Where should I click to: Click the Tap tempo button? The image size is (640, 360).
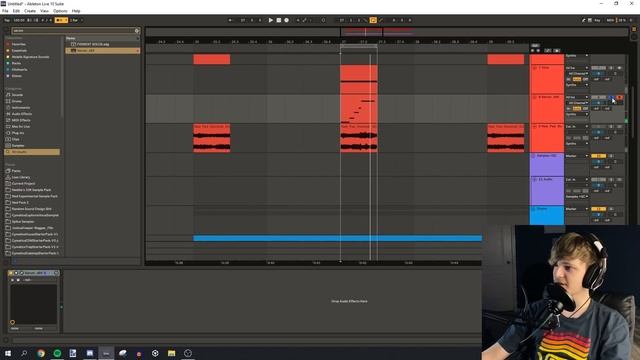point(7,20)
